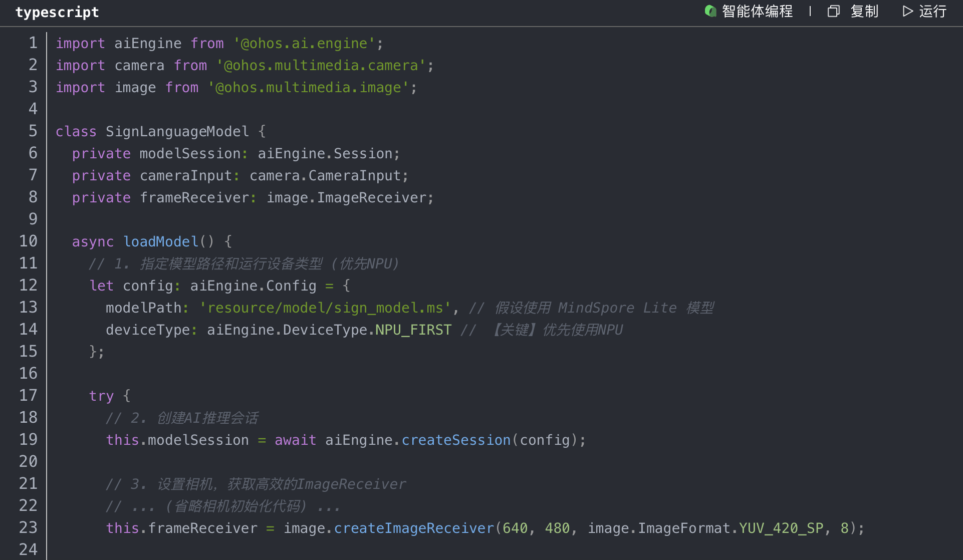This screenshot has height=560, width=963.
Task: Click the YUV_420_SP image format constant
Action: click(781, 528)
